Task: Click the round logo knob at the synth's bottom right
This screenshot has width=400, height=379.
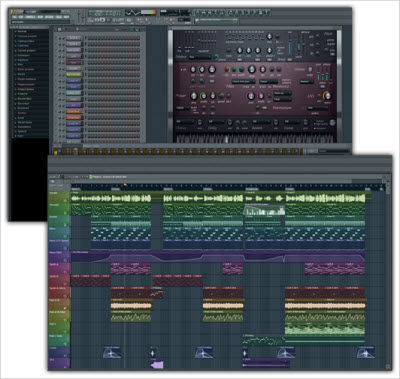Action: (332, 123)
